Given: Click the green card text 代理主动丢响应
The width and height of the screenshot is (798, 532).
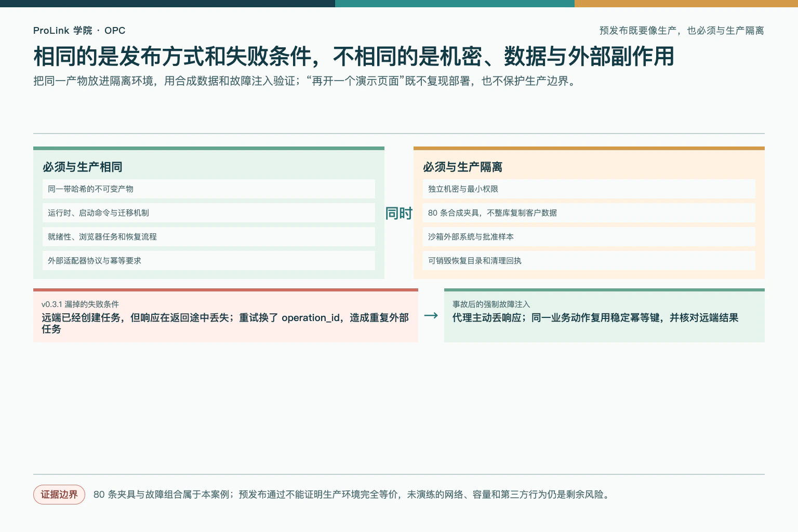Looking at the screenshot, I should (595, 317).
